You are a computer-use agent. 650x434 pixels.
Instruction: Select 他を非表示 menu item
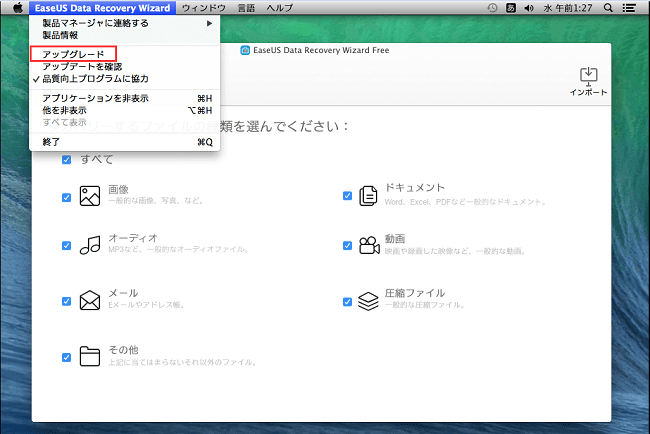124,110
